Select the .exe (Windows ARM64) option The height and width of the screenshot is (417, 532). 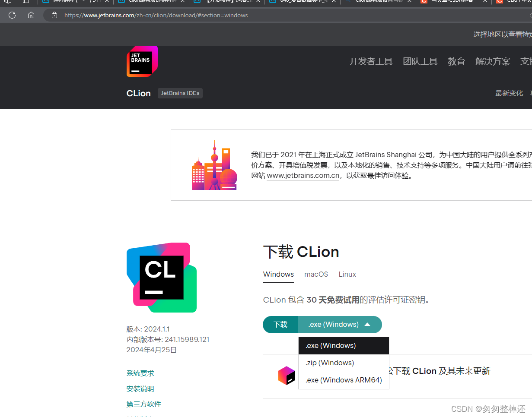pos(344,380)
